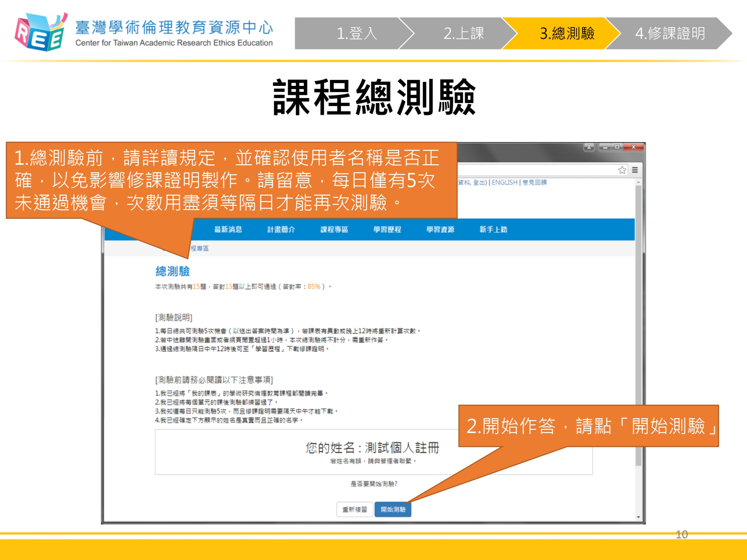
Task: Go to 學習歷程 in navigation bar
Action: click(387, 230)
